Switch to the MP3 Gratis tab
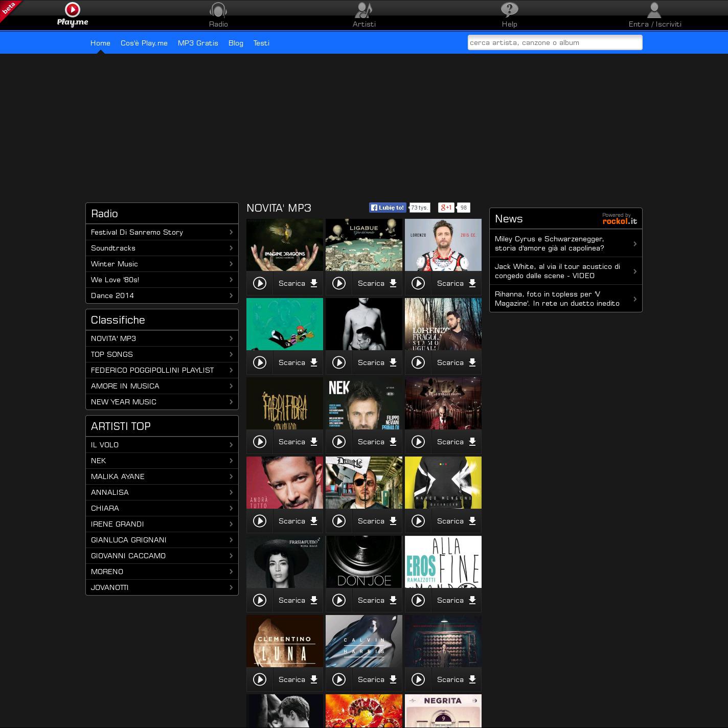 [x=198, y=43]
